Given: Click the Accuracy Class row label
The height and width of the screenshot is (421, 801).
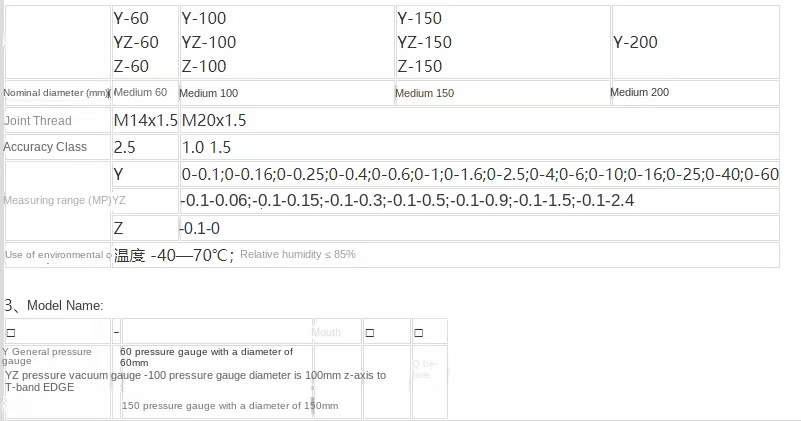Looking at the screenshot, I should coord(45,147).
